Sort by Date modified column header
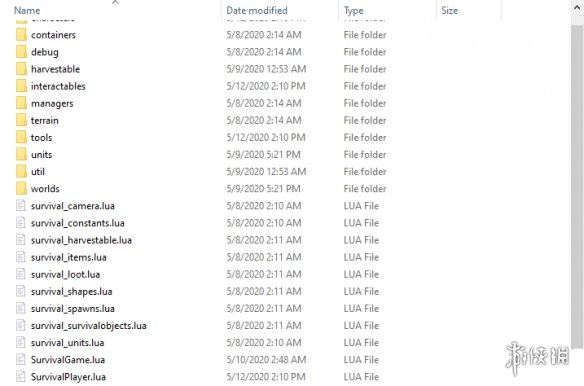 point(257,10)
